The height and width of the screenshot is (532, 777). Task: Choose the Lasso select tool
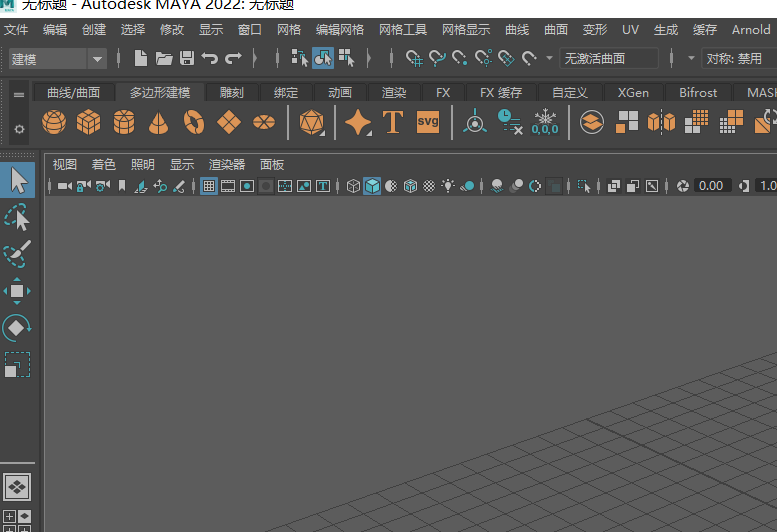click(18, 218)
